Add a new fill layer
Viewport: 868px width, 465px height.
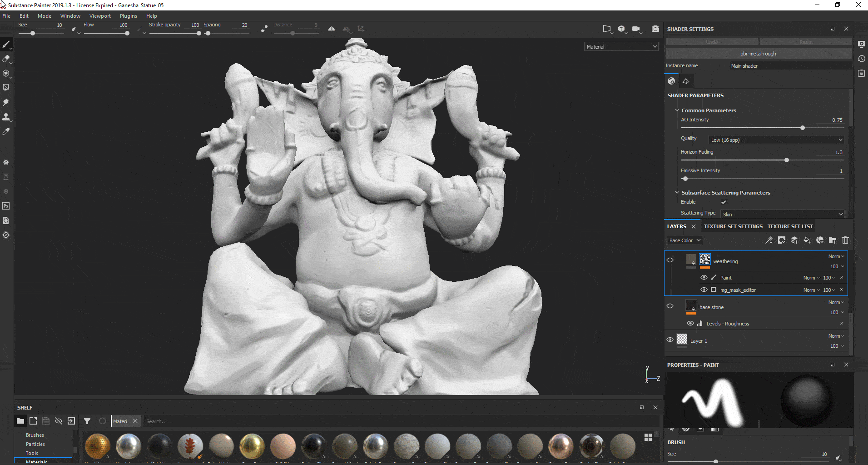click(x=807, y=240)
